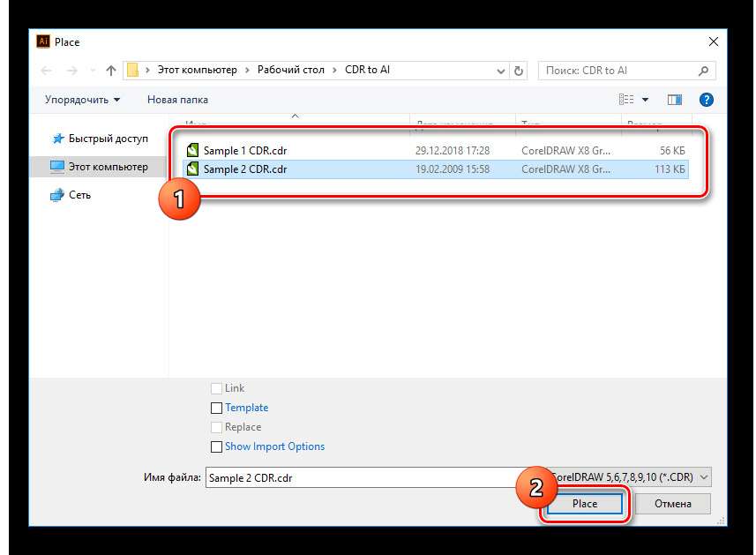Image resolution: width=756 pixels, height=555 pixels.
Task: Click the 113 КБ size cell
Action: coord(670,169)
